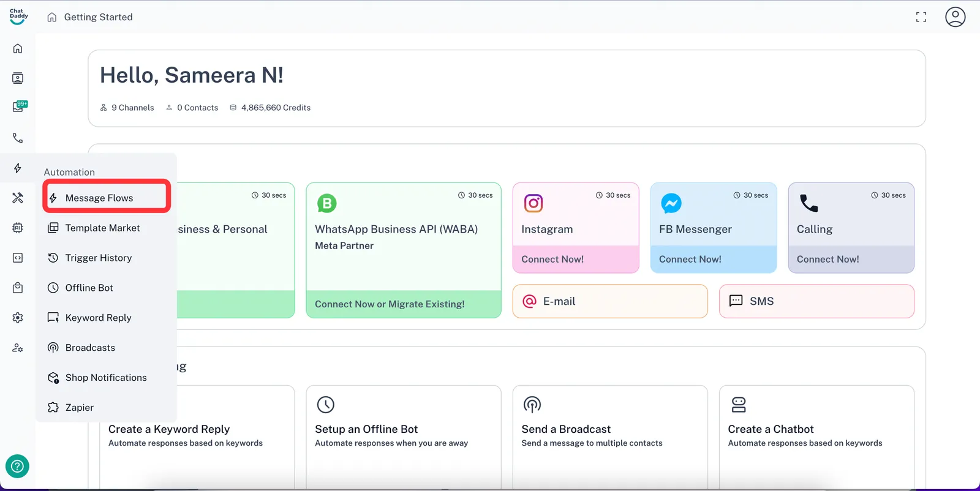The height and width of the screenshot is (491, 980).
Task: Select Message Flows from Automation menu
Action: click(x=99, y=198)
